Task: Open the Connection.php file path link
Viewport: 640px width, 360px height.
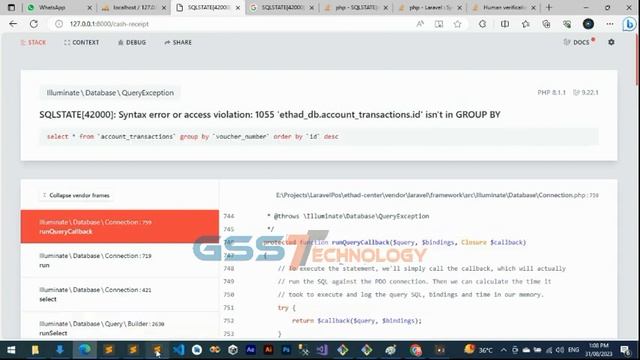Action: coord(437,196)
